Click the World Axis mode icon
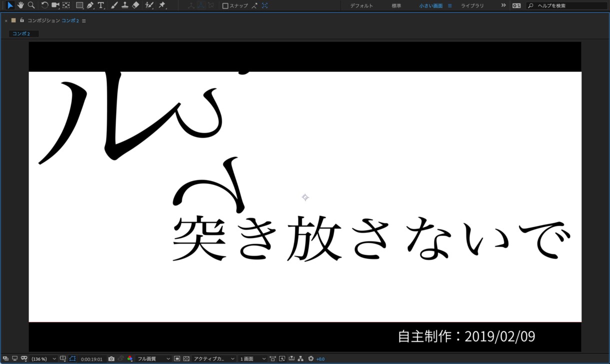The height and width of the screenshot is (364, 610). click(201, 5)
